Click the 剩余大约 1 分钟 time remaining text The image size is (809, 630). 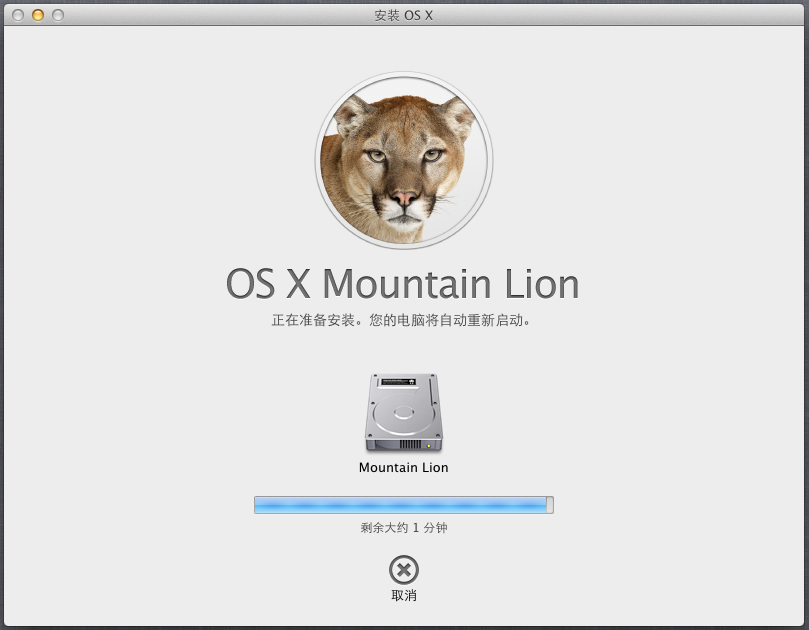click(403, 528)
